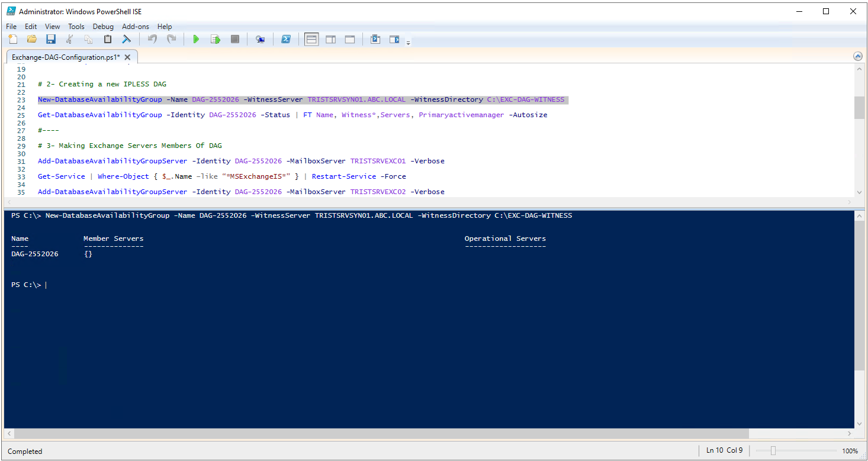Click PowerShell ISE title bar app icon

11,11
